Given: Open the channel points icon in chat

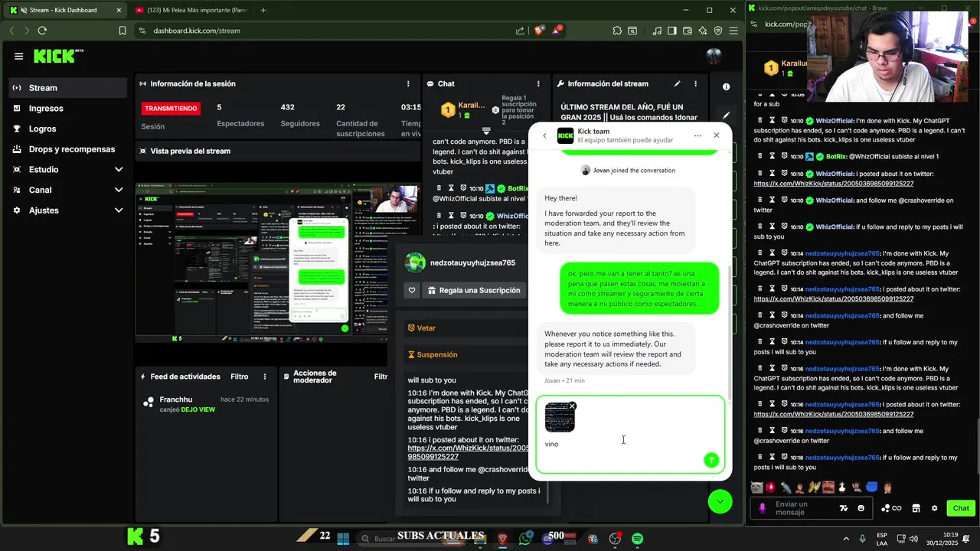Looking at the screenshot, I should [890, 508].
